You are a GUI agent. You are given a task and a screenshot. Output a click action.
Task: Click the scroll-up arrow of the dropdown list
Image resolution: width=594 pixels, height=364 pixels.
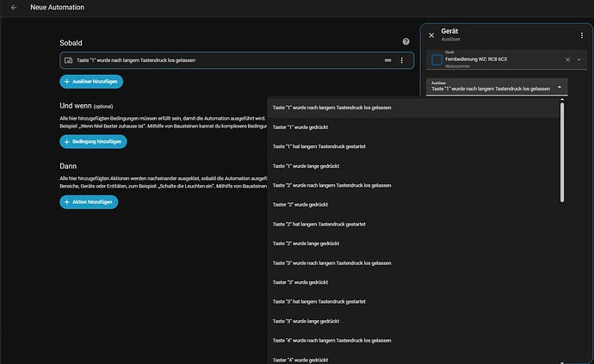562,100
